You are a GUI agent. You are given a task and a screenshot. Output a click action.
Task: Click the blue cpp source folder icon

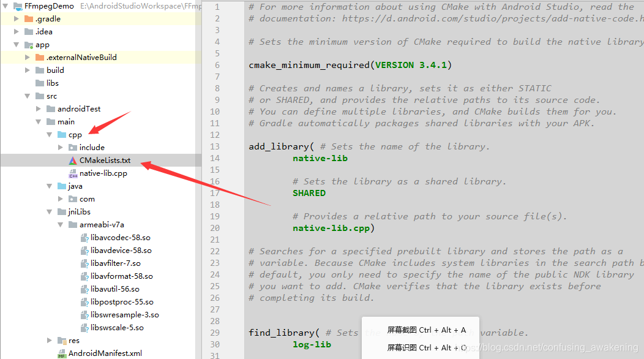coord(62,134)
